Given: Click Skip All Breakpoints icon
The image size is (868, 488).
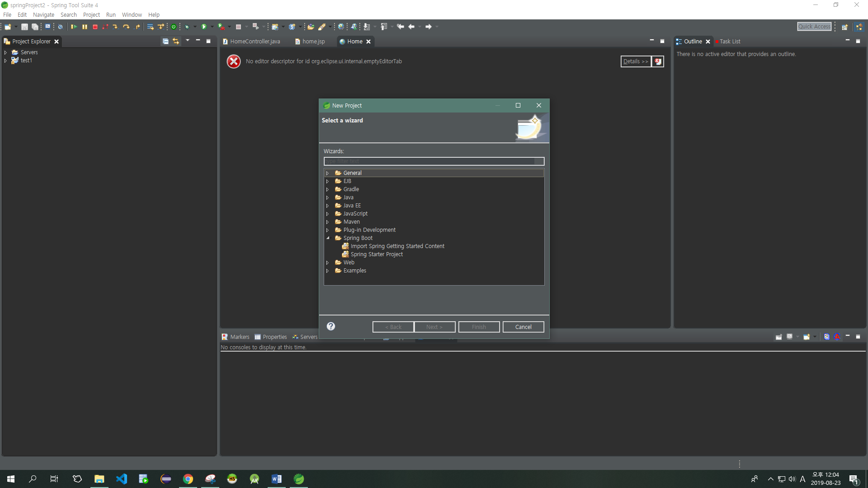Looking at the screenshot, I should (60, 27).
